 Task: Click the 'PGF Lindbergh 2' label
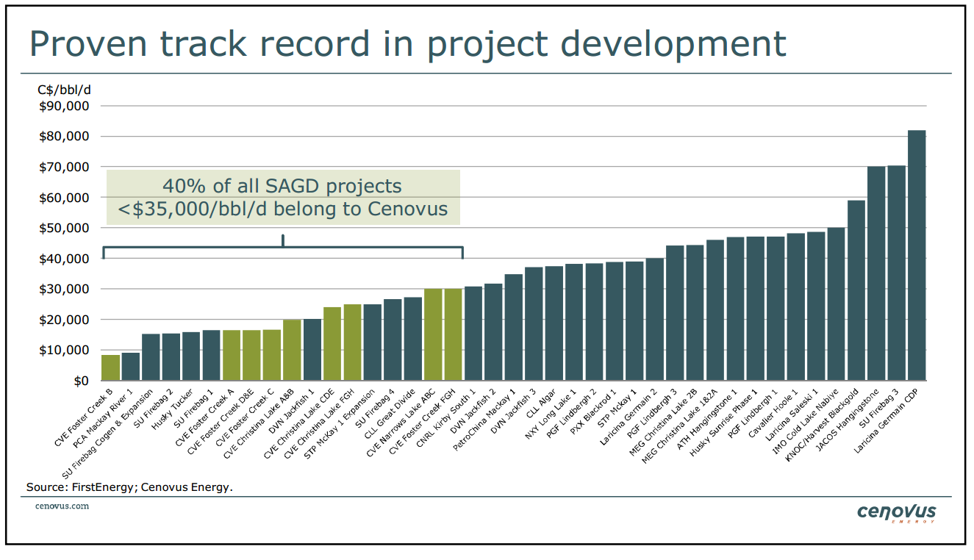pos(573,413)
